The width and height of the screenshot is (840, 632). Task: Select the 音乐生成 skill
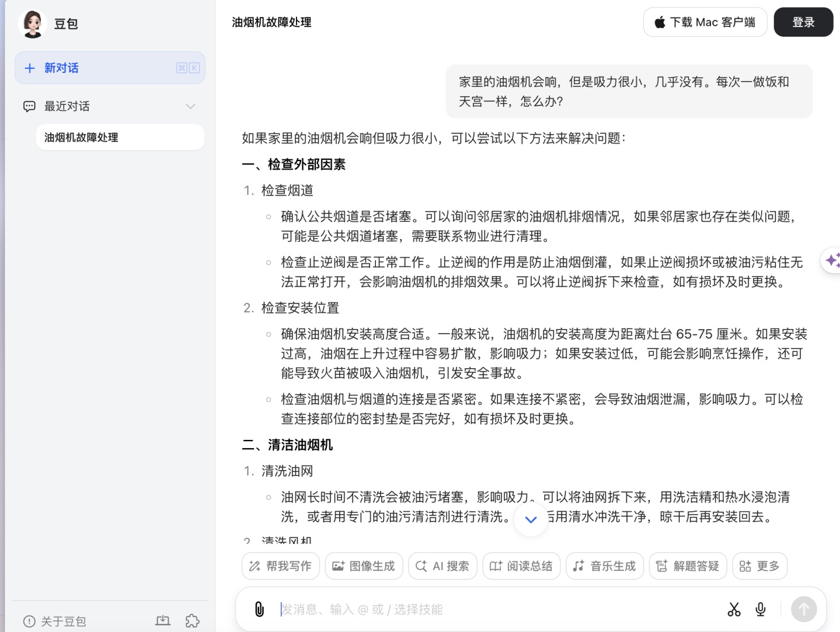tap(604, 566)
